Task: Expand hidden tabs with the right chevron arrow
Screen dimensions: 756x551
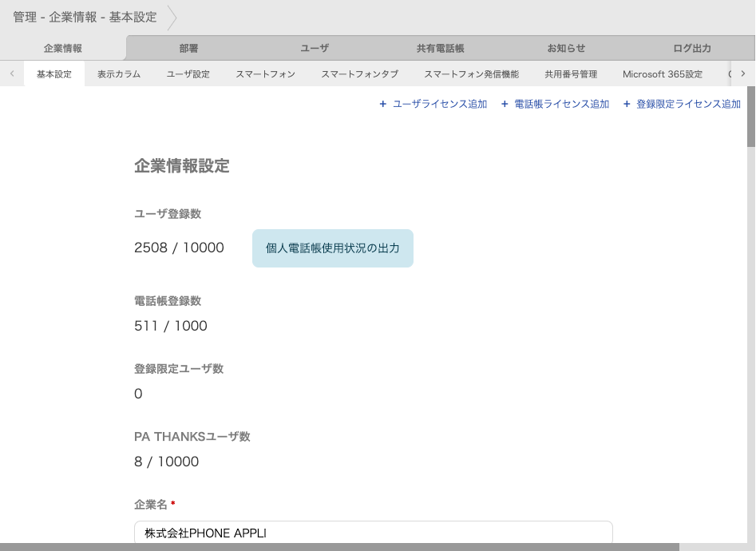Action: click(743, 73)
